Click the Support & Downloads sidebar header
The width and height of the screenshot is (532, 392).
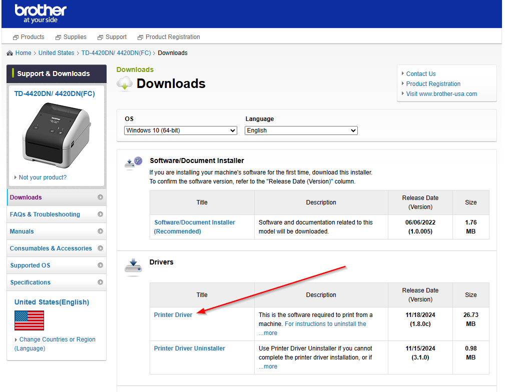57,73
